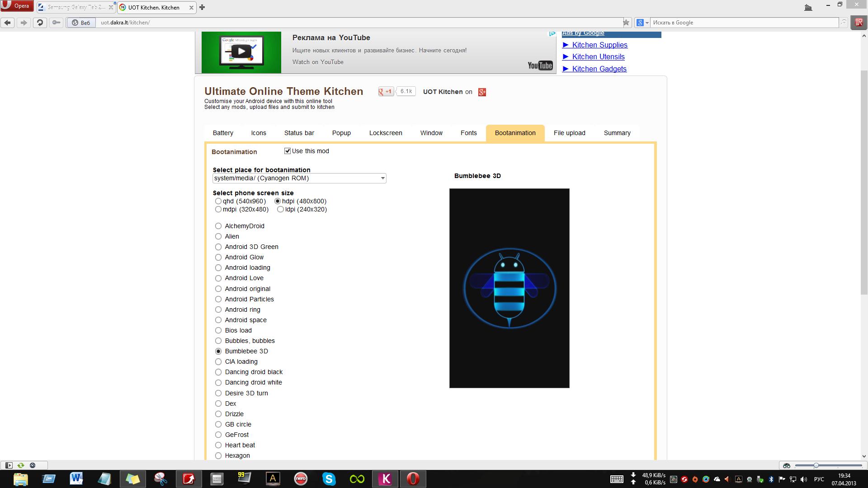Select qhd (540x960) screen size
Screen dimensions: 868x488
[218, 201]
